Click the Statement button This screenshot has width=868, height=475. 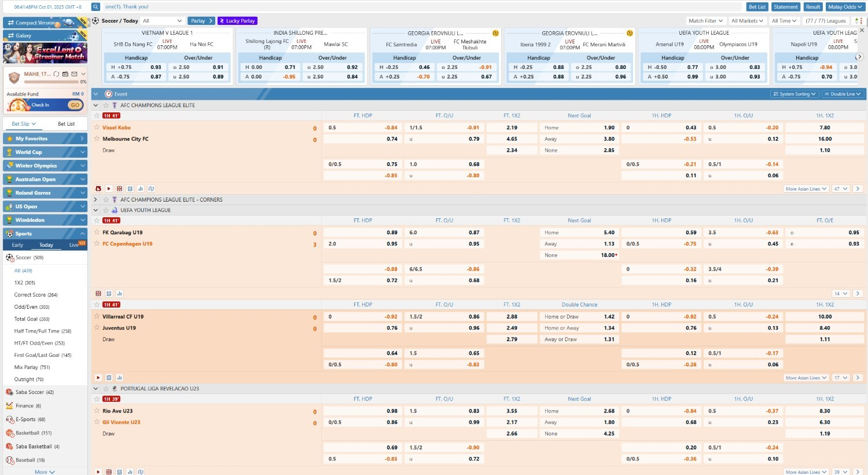coord(785,7)
